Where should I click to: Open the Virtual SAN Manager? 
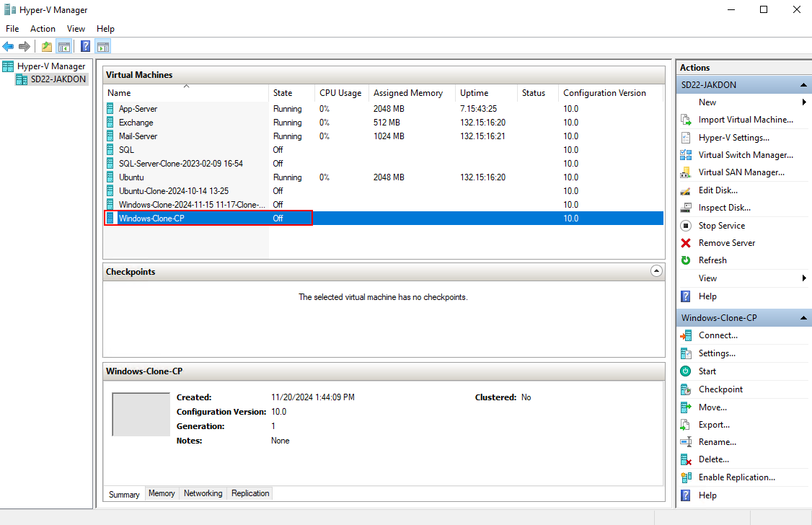coord(741,172)
